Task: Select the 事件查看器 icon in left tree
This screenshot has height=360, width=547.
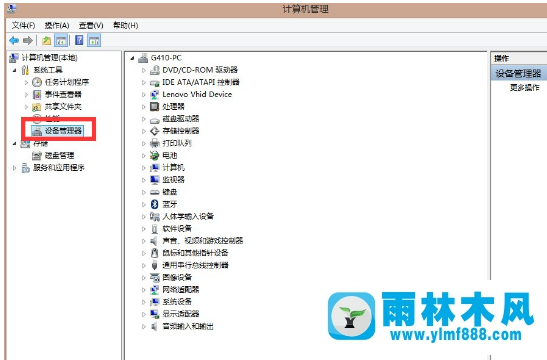Action: pos(37,95)
